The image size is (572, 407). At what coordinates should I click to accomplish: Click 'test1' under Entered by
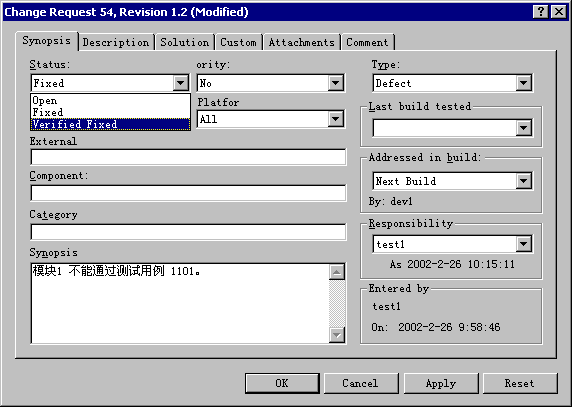(386, 306)
